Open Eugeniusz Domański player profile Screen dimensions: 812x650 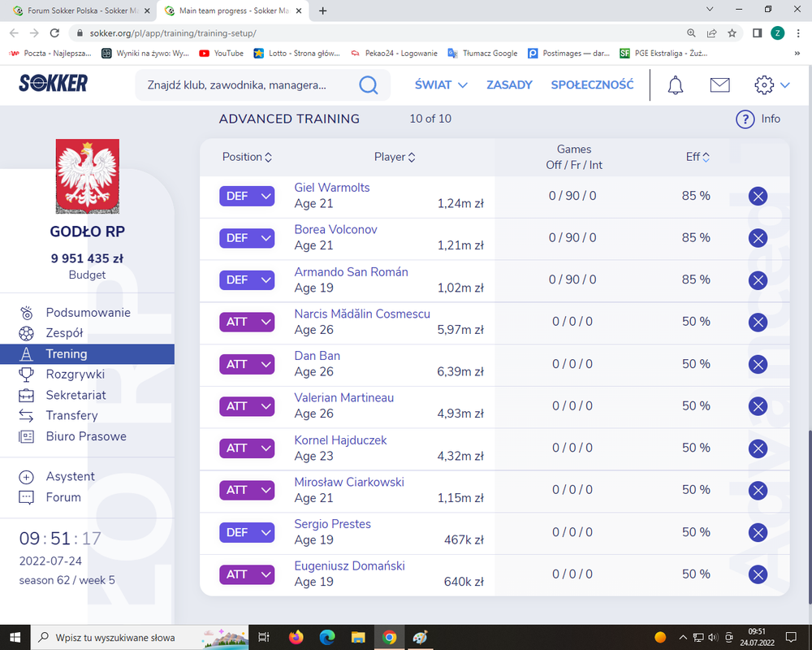(349, 566)
